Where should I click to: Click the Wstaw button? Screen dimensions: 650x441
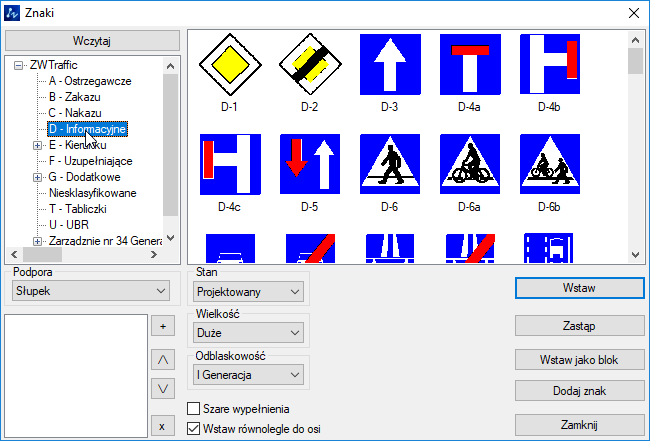pos(579,288)
